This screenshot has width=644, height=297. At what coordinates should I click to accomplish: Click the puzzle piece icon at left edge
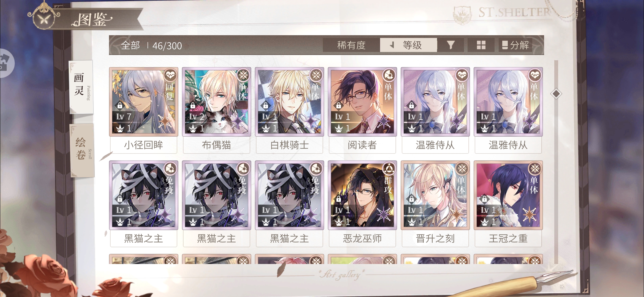pyautogui.click(x=6, y=63)
